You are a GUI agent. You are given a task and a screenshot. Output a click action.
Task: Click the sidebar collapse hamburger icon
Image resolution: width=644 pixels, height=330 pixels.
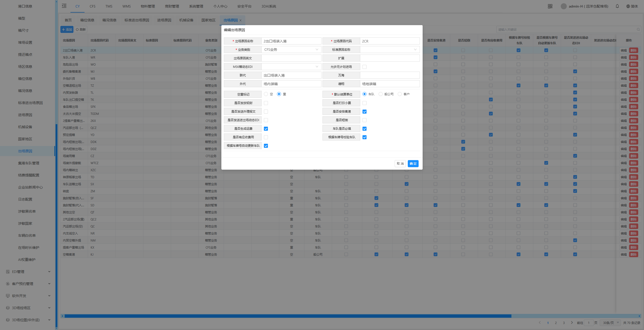click(64, 6)
